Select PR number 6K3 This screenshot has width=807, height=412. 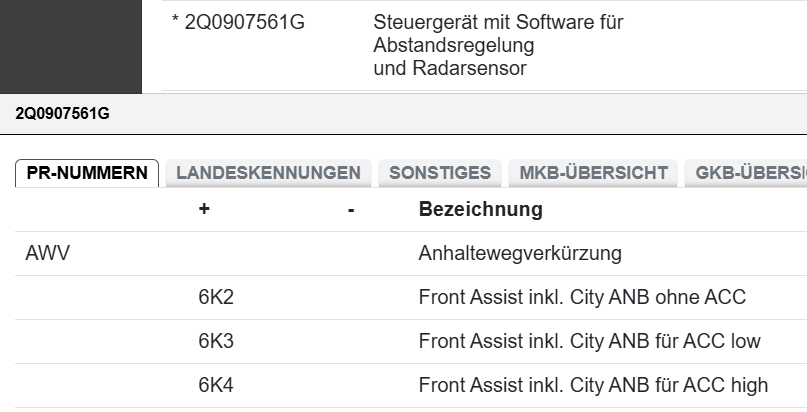(215, 341)
